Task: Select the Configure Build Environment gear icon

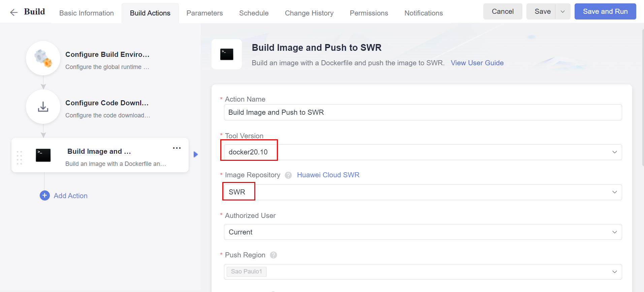Action: [43, 58]
